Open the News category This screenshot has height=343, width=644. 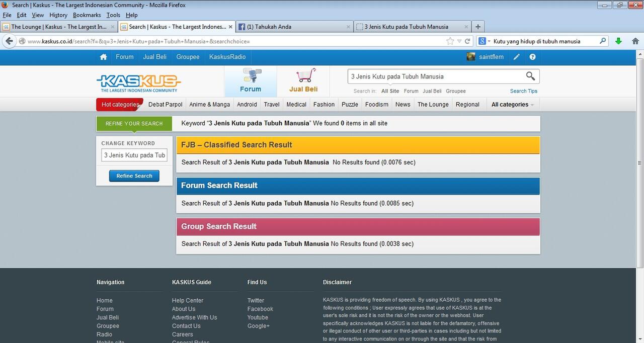[403, 105]
